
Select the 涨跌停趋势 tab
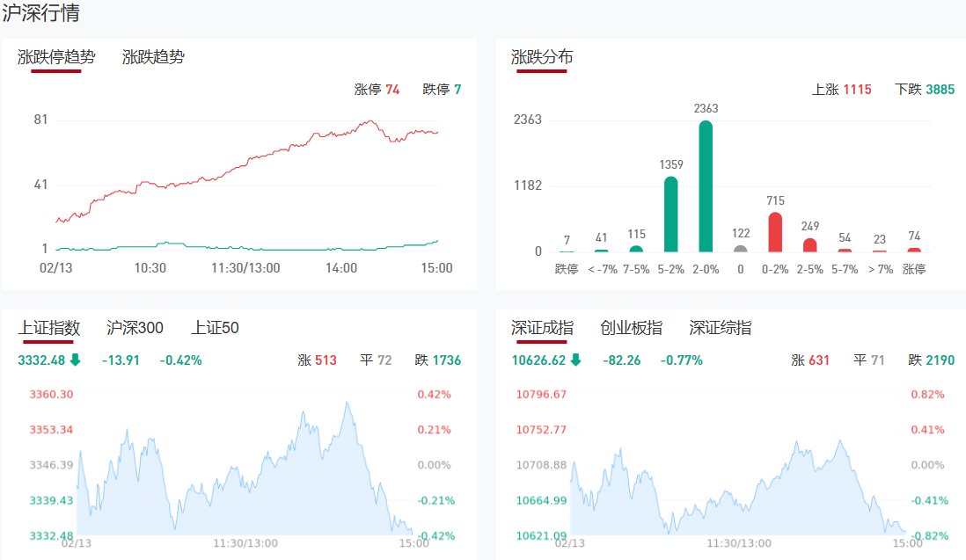[x=56, y=58]
